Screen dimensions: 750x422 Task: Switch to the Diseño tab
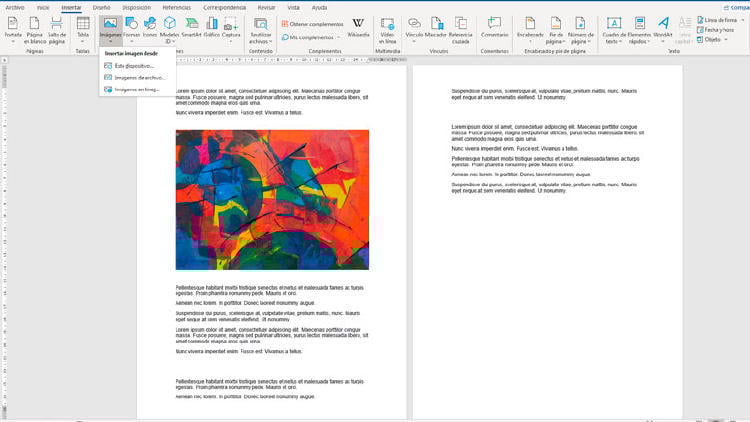102,6
